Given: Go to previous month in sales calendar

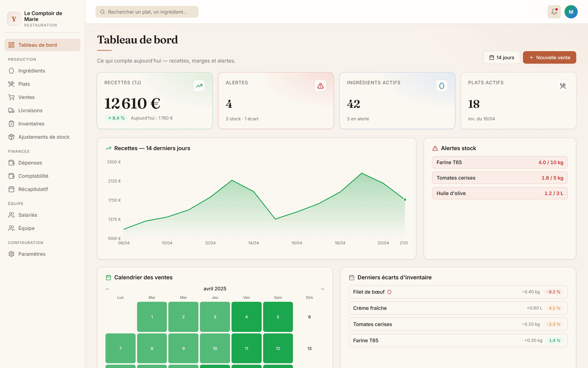Looking at the screenshot, I should (107, 289).
